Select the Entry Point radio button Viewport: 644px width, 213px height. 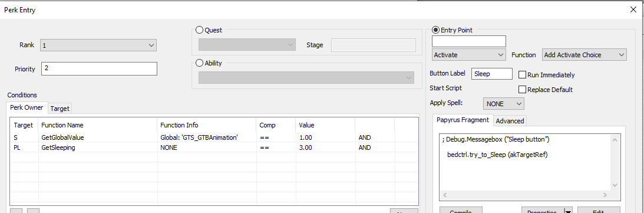436,30
